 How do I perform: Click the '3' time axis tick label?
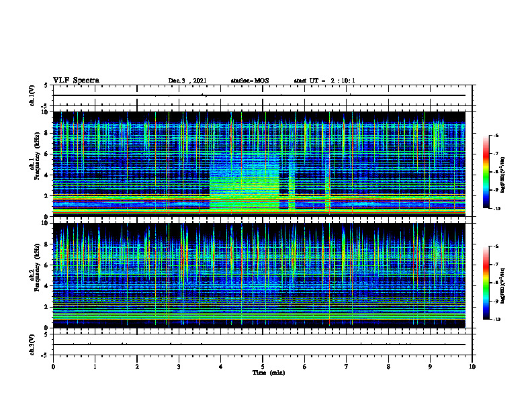179,367
